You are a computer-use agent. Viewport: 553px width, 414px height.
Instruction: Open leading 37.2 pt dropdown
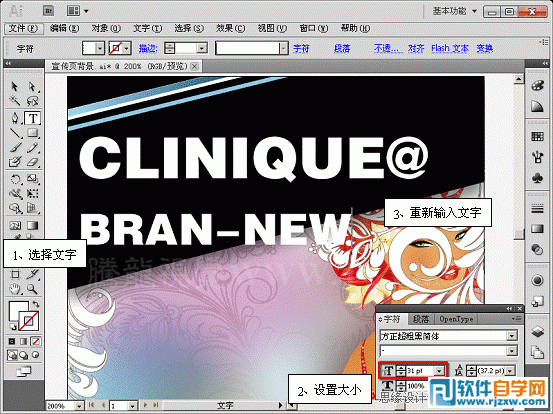[510, 371]
